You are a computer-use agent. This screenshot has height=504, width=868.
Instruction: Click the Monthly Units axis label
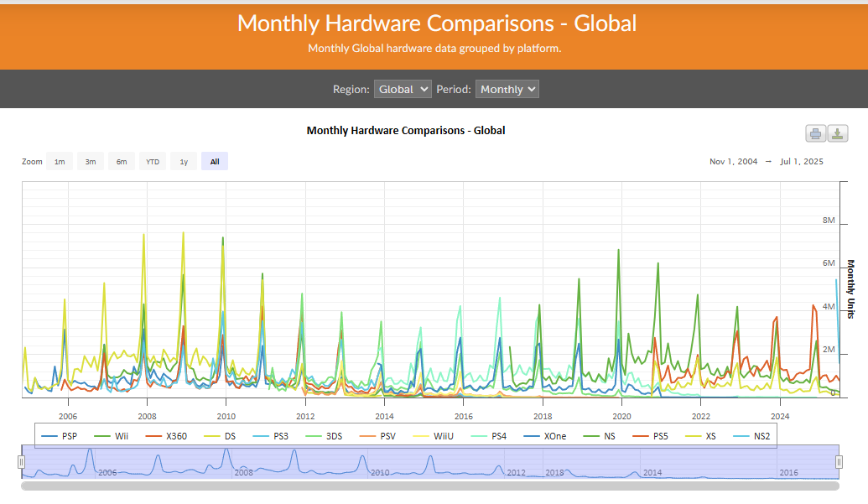coord(851,289)
